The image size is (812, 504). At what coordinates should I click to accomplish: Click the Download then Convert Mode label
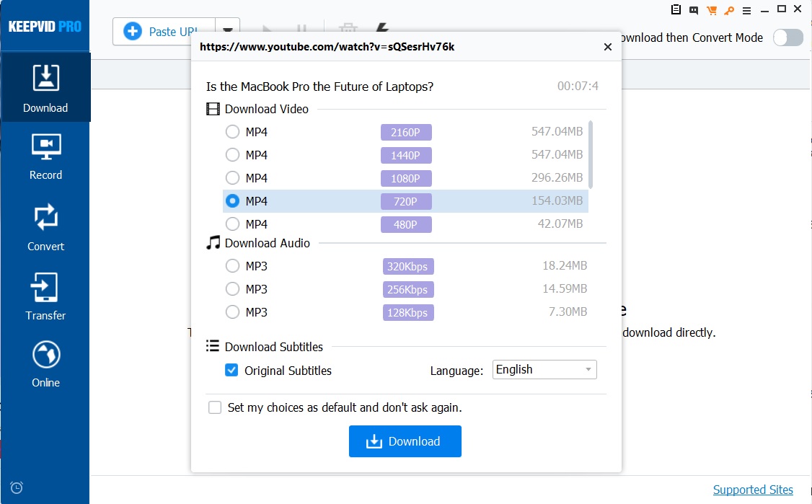(x=692, y=37)
